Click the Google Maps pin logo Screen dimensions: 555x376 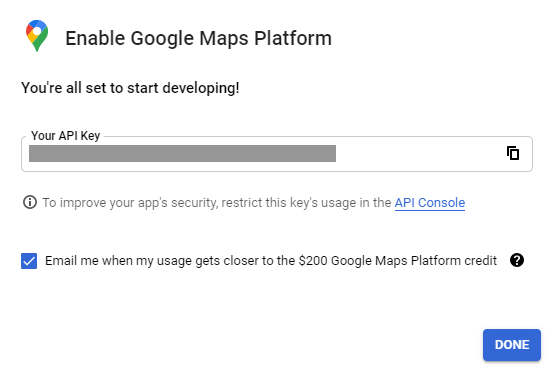click(37, 36)
